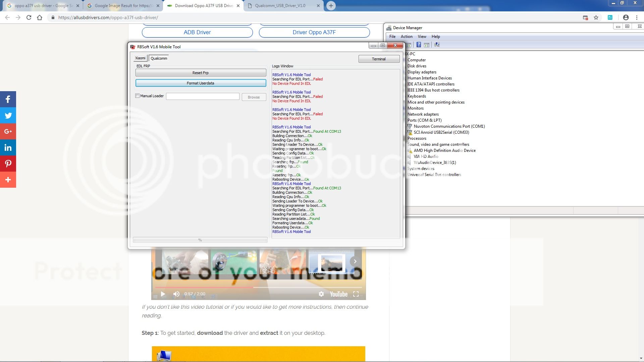Select SCI Anroid USB2Serial (COM33) device
This screenshot has width=644, height=362.
[441, 132]
